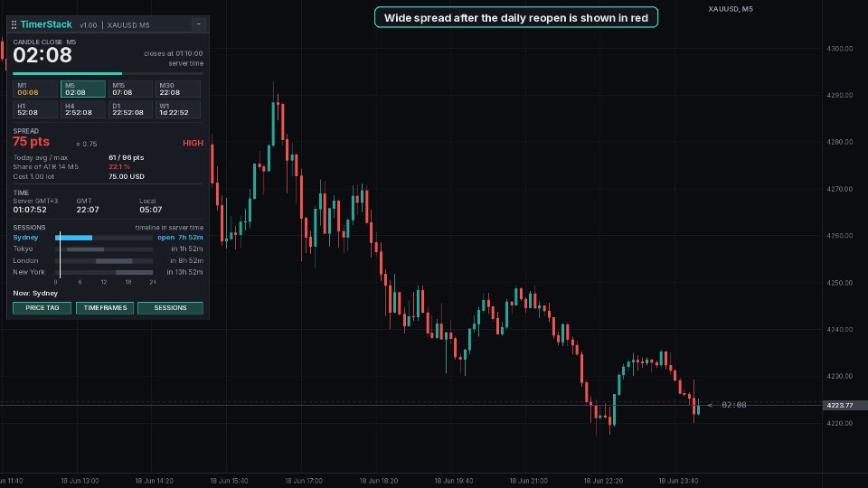Select the H1 timeframe cell
Screen dimensions: 868x488
[x=35, y=109]
